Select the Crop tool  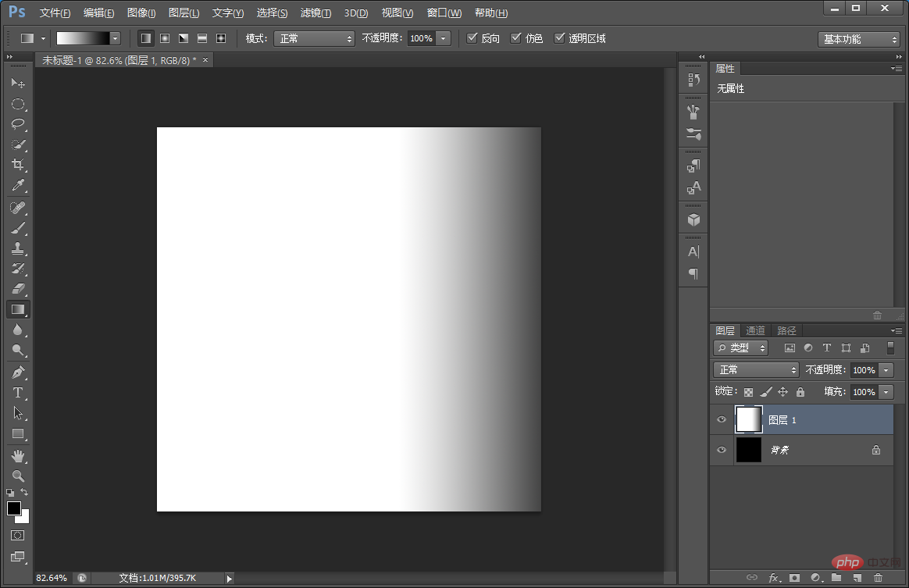coord(18,165)
